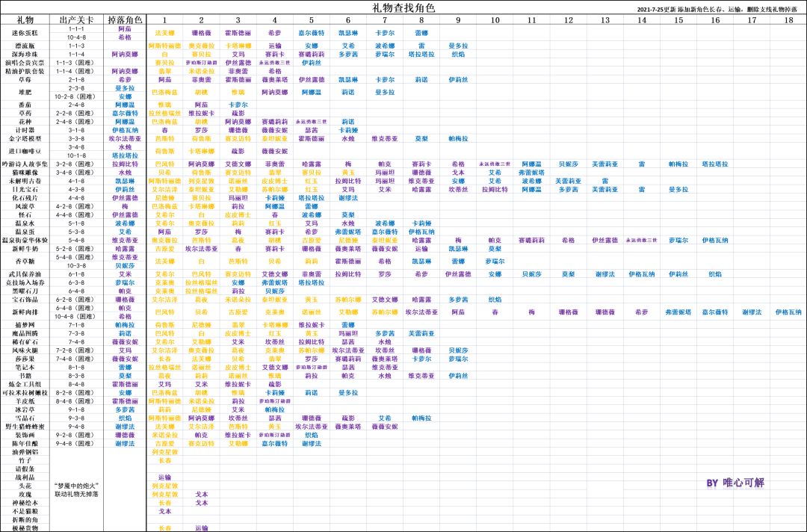807x532 pixels.
Task: Click 阿茄 drop character in 迷你蛋糕 row
Action: coord(125,29)
